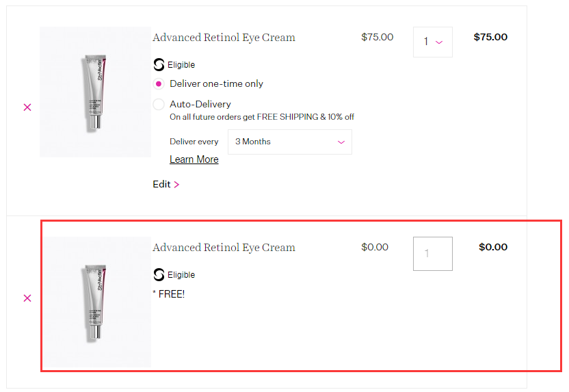Open the free eye cream product thumbnail
Viewport: 569px width, 392px height.
coord(95,302)
